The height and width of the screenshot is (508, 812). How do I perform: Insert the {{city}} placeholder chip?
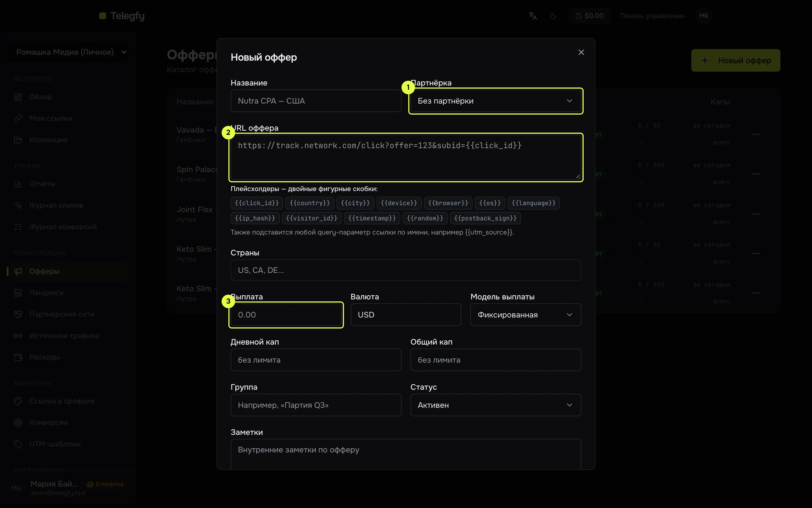[355, 203]
